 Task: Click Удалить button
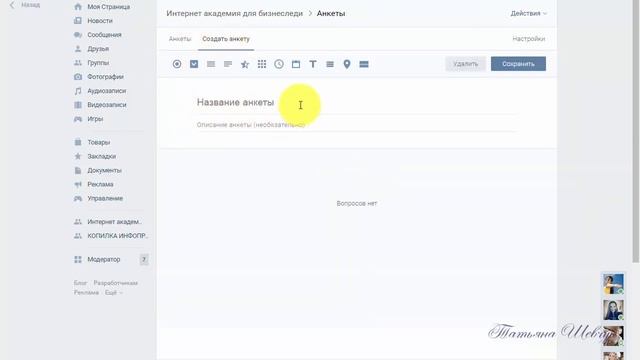[465, 64]
